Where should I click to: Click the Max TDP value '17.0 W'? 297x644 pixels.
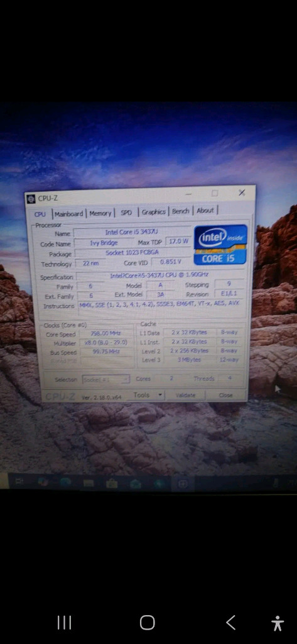click(179, 241)
